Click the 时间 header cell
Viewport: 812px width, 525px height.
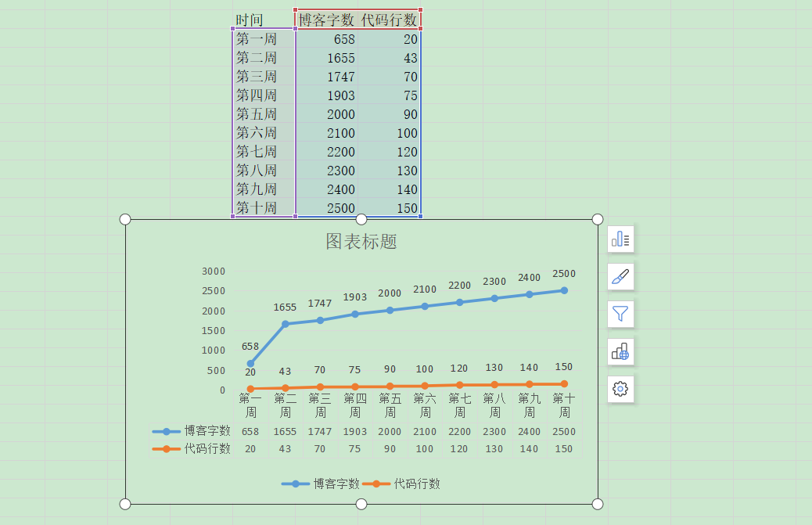264,20
